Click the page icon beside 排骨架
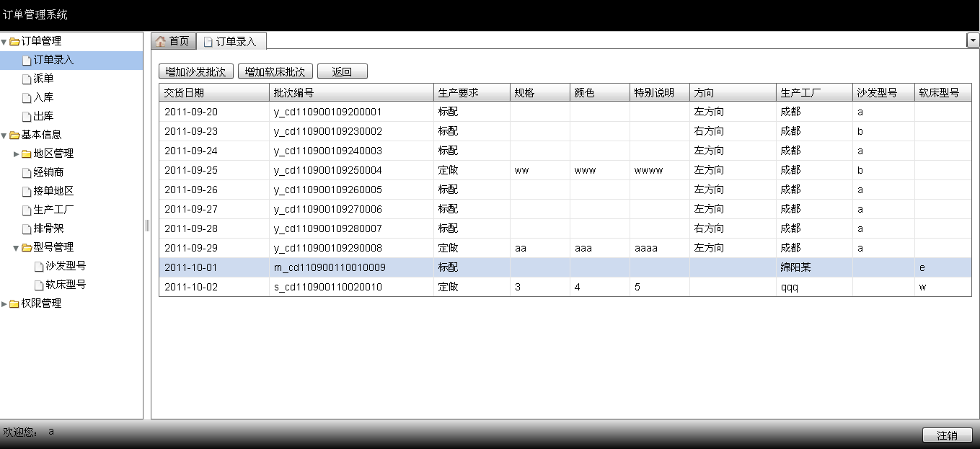Viewport: 980px width, 449px height. 27,228
